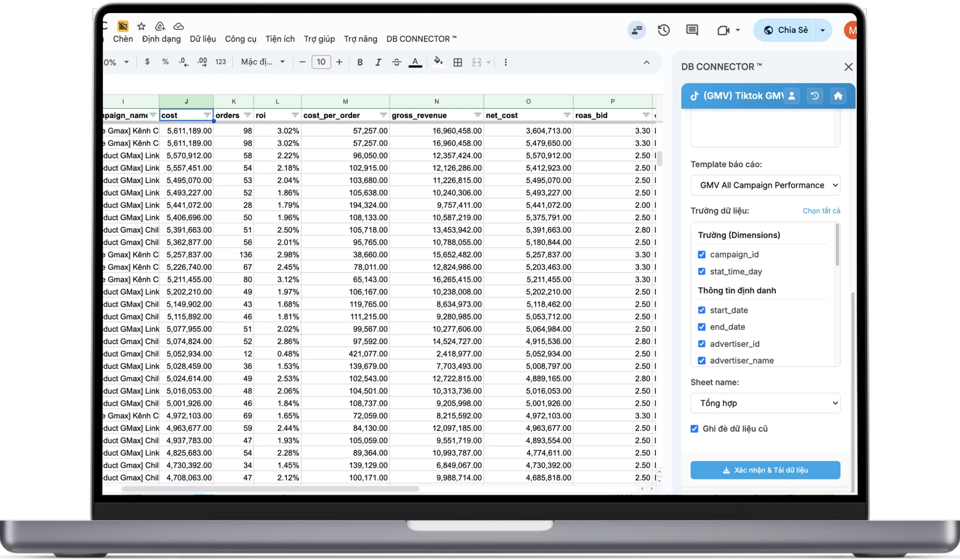Open the comments icon

pos(692,30)
